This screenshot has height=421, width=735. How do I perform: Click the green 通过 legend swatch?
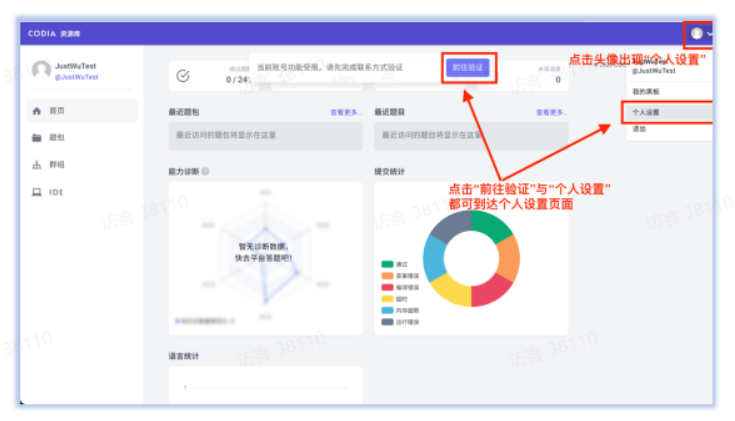coord(388,264)
